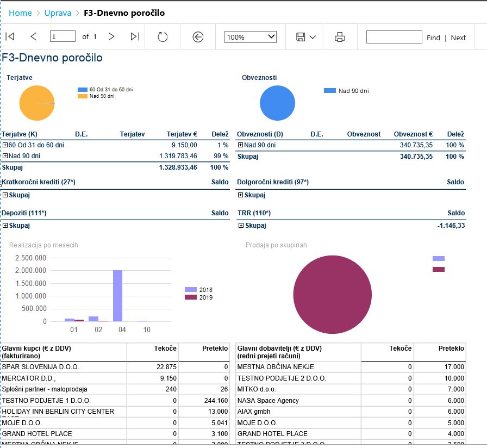Screen dimensions: 487x448
Task: Click blue legend swatch for 60 Od 31 do 60 dni
Action: 83,90
